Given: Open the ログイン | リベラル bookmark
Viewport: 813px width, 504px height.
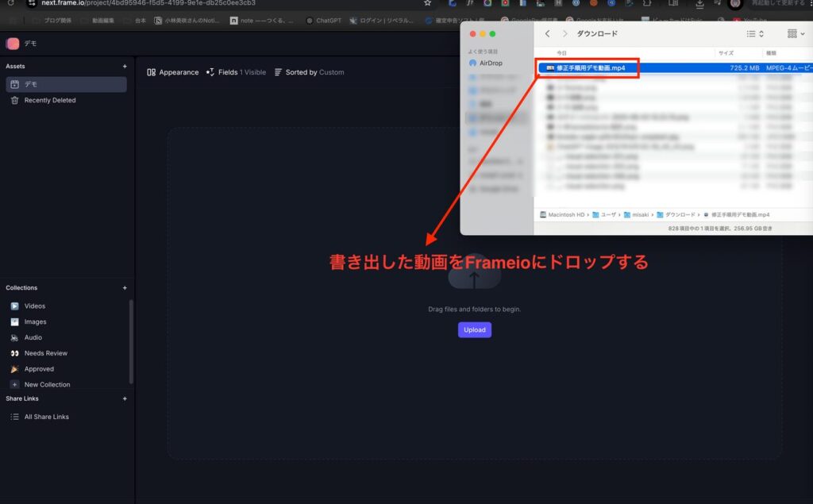Looking at the screenshot, I should (x=382, y=21).
